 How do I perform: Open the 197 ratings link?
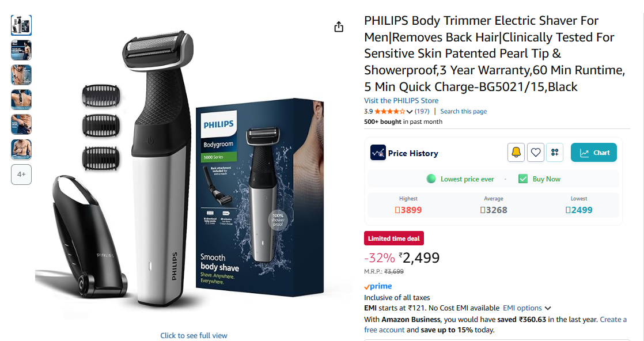coord(422,111)
